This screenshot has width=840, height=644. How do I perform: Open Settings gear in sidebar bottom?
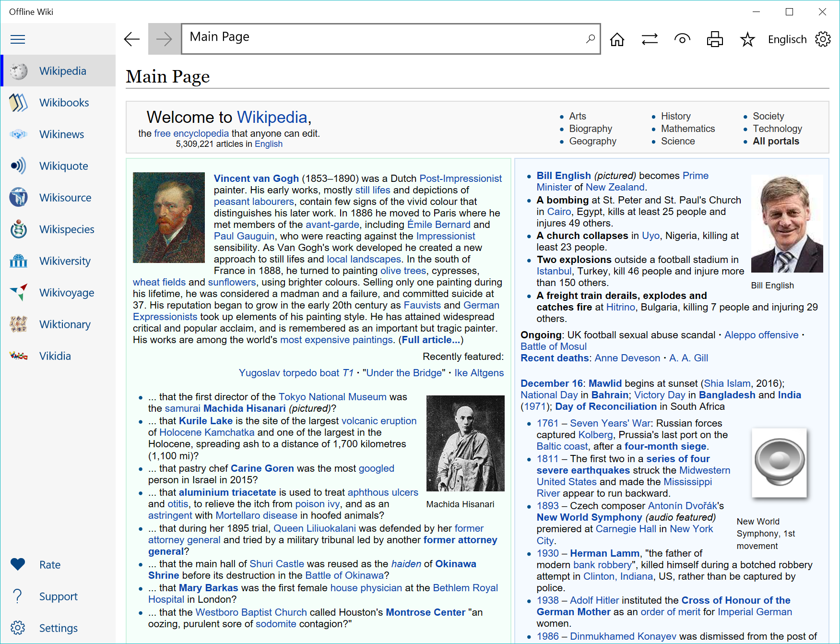[18, 628]
